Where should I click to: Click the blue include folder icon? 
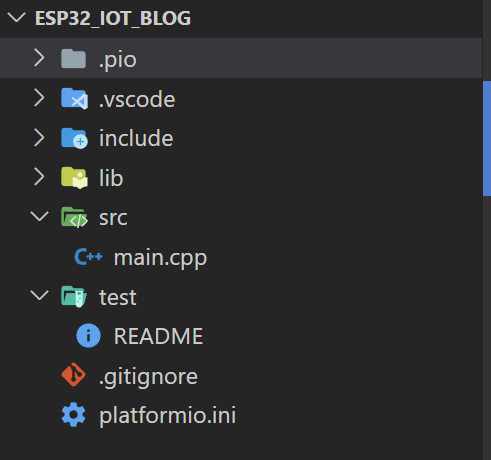click(x=75, y=138)
